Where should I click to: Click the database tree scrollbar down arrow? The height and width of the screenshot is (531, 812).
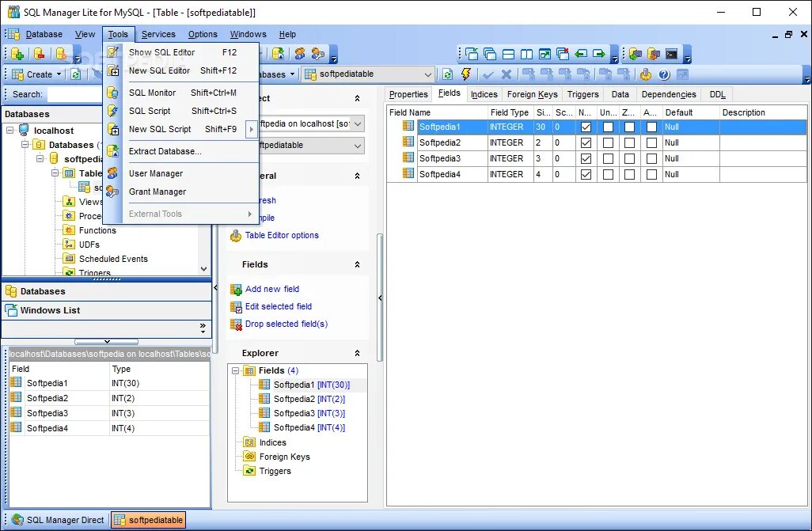203,269
